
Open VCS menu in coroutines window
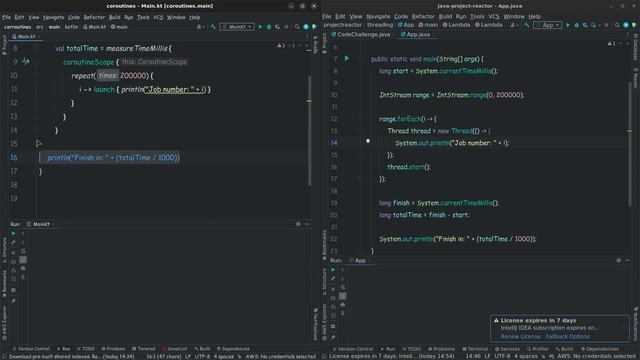coord(158,17)
